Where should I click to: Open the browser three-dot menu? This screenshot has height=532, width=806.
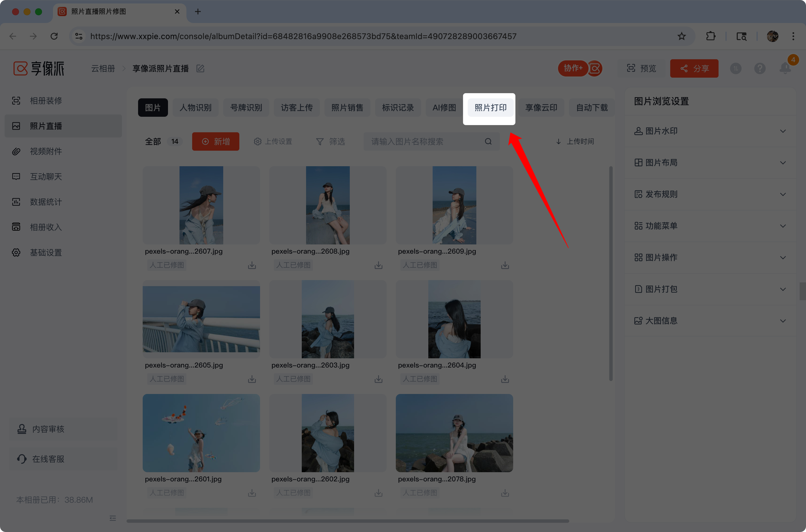(793, 36)
